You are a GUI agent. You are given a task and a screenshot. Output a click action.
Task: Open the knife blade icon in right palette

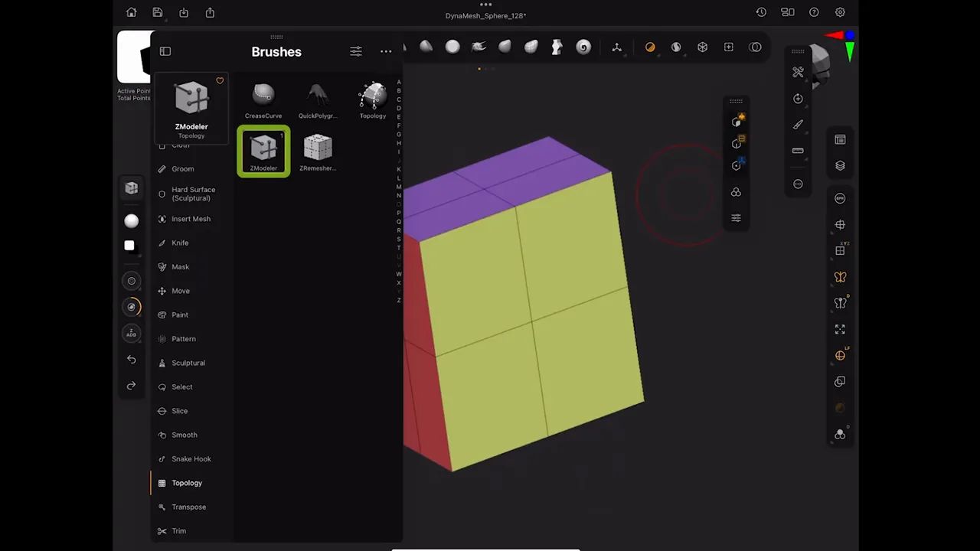click(798, 125)
